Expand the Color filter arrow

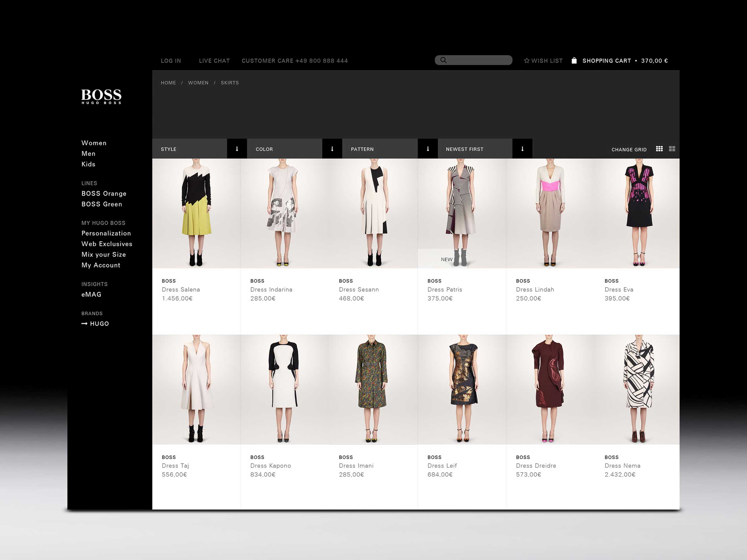click(332, 149)
